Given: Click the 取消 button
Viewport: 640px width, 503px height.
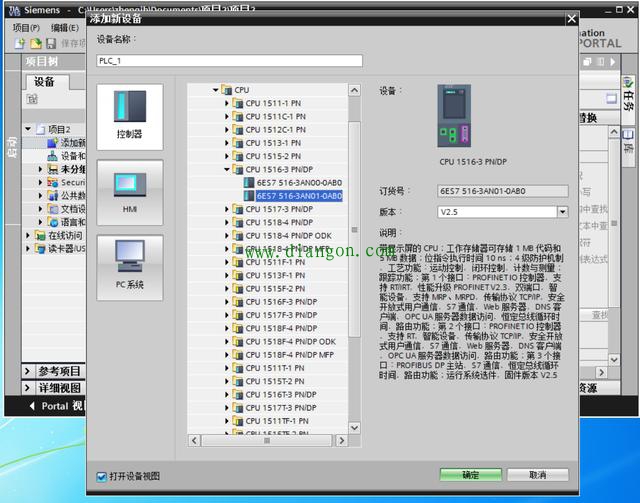Looking at the screenshot, I should click(x=538, y=475).
